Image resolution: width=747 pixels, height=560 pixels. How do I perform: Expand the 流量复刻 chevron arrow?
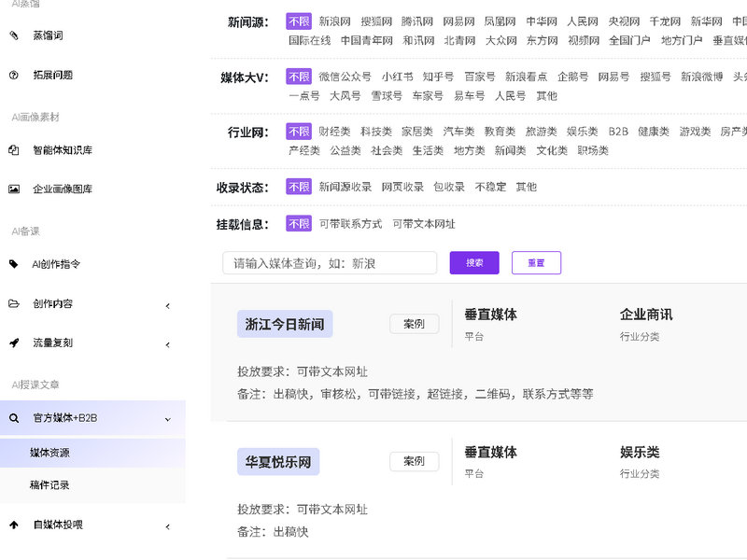click(x=167, y=343)
